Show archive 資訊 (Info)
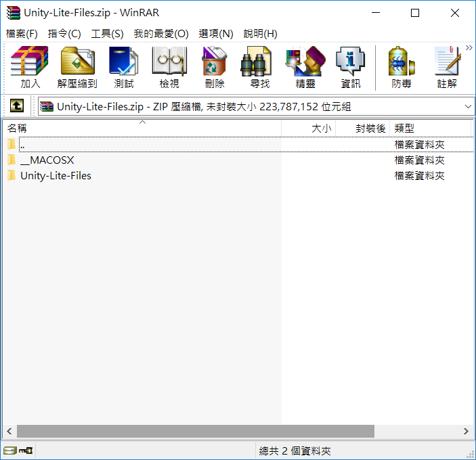The image size is (476, 460). (350, 68)
